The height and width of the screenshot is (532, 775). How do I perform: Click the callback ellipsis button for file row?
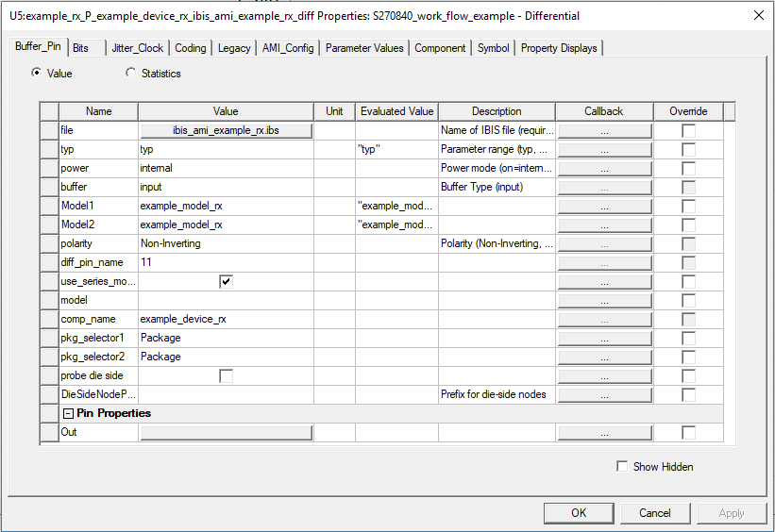(x=604, y=130)
